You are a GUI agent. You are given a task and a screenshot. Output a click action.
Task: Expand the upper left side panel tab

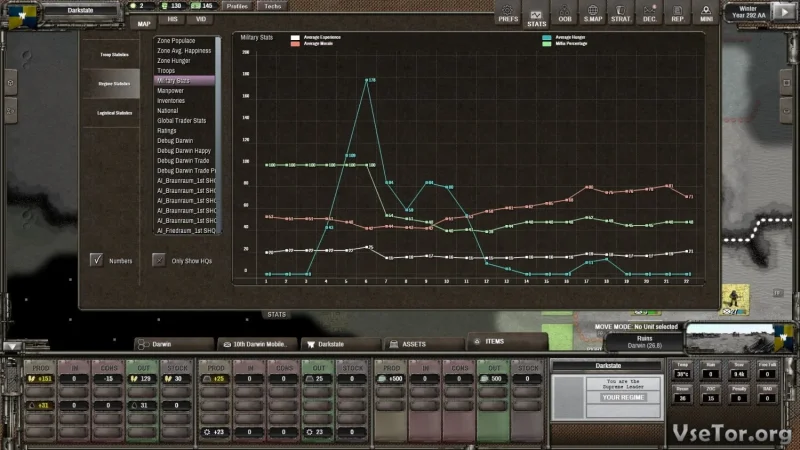tap(11, 83)
